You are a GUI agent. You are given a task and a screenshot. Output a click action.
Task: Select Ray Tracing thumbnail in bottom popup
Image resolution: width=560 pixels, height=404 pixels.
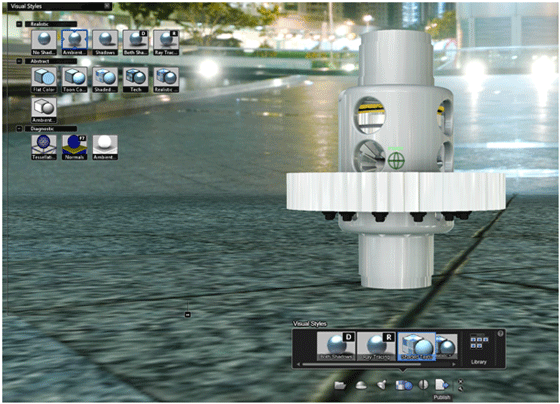[x=377, y=346]
